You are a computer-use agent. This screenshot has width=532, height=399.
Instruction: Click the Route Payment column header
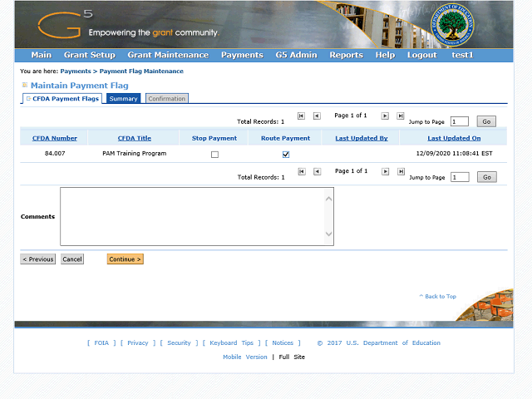[286, 139]
